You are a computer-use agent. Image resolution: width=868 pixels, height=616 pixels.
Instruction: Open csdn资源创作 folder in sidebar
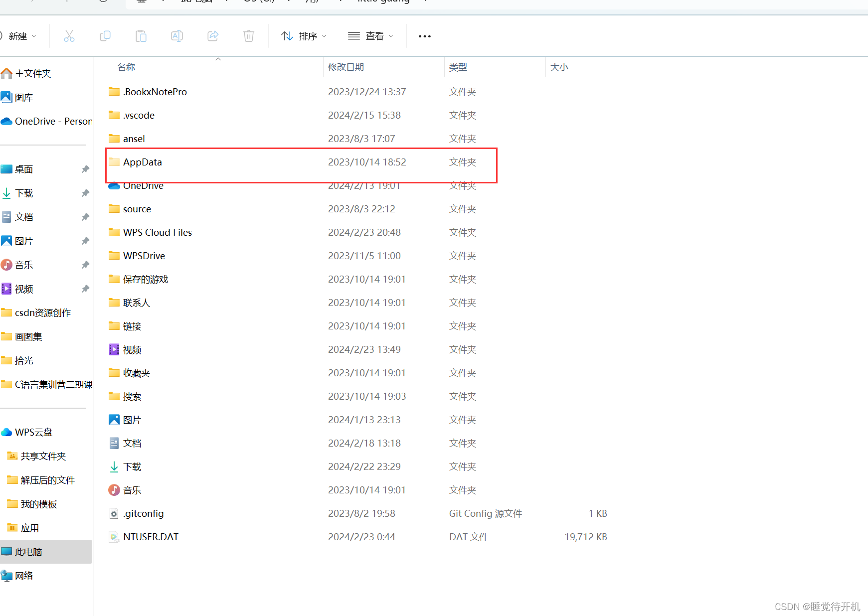tap(36, 312)
